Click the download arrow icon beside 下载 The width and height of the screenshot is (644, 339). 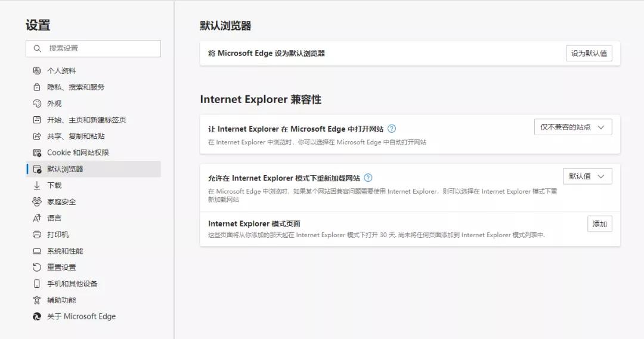click(x=37, y=185)
